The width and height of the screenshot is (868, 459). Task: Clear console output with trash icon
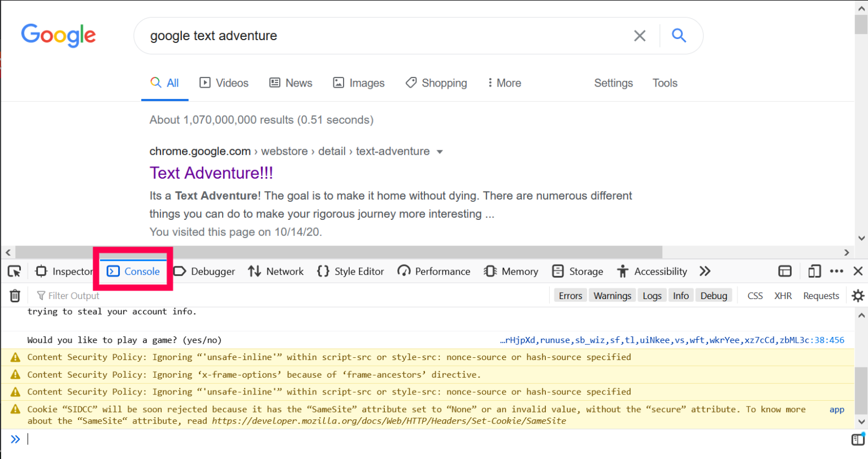pyautogui.click(x=15, y=296)
